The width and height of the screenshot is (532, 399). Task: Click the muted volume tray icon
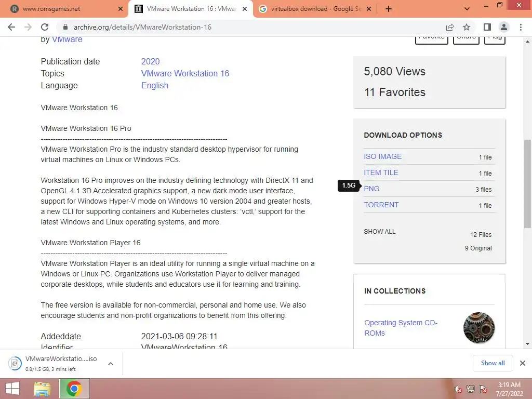pos(458,389)
